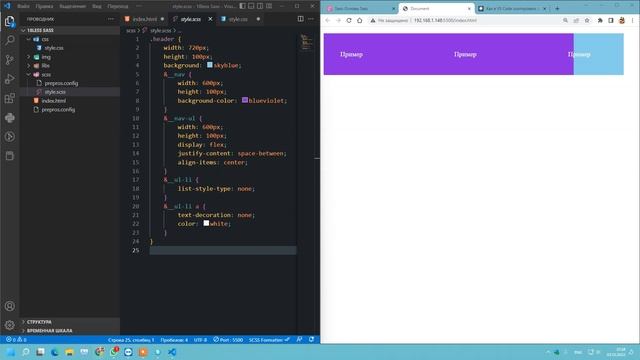Go back in Chrome
Viewport: 640px width, 360px height.
328,20
